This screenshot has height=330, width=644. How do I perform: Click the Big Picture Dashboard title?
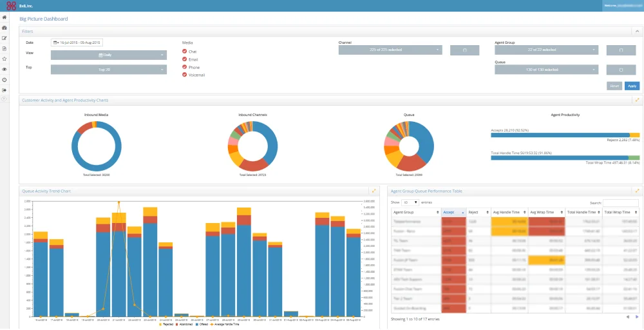(44, 19)
